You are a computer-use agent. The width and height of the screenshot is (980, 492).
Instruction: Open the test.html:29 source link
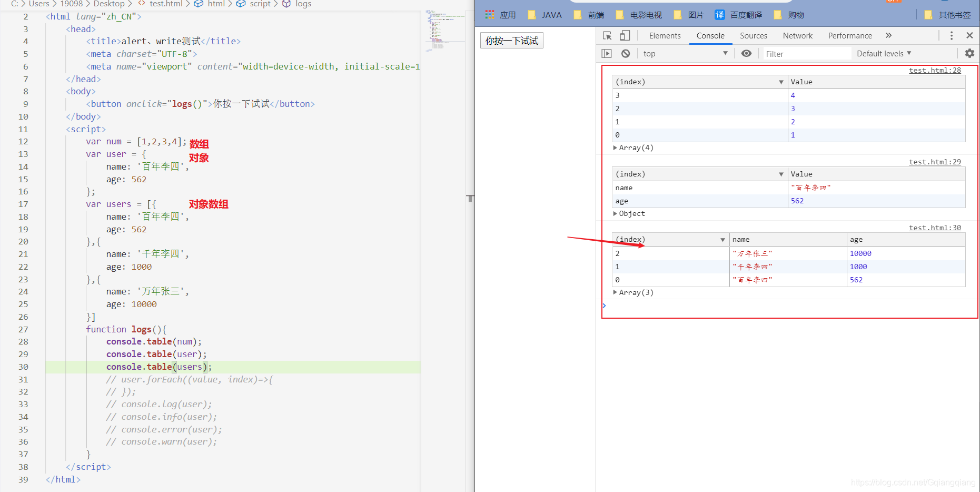tap(935, 162)
